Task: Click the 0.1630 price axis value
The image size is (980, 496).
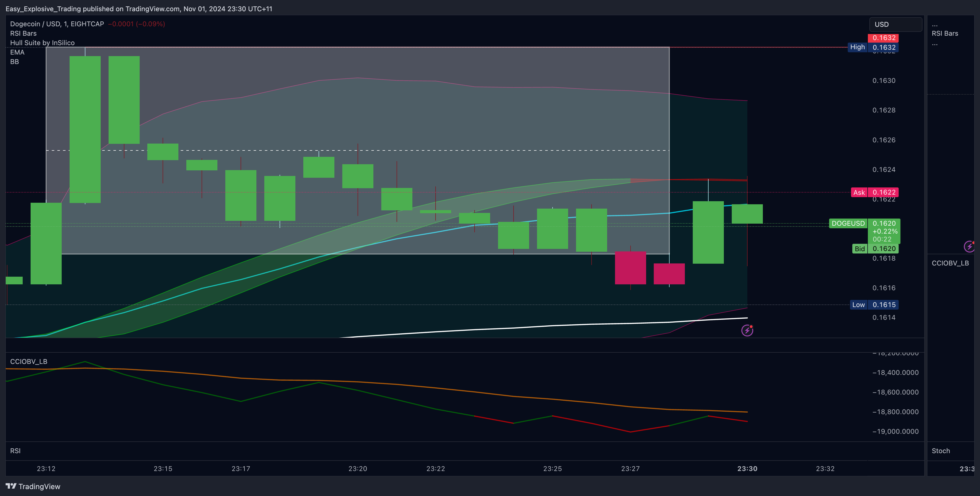Action: click(884, 80)
